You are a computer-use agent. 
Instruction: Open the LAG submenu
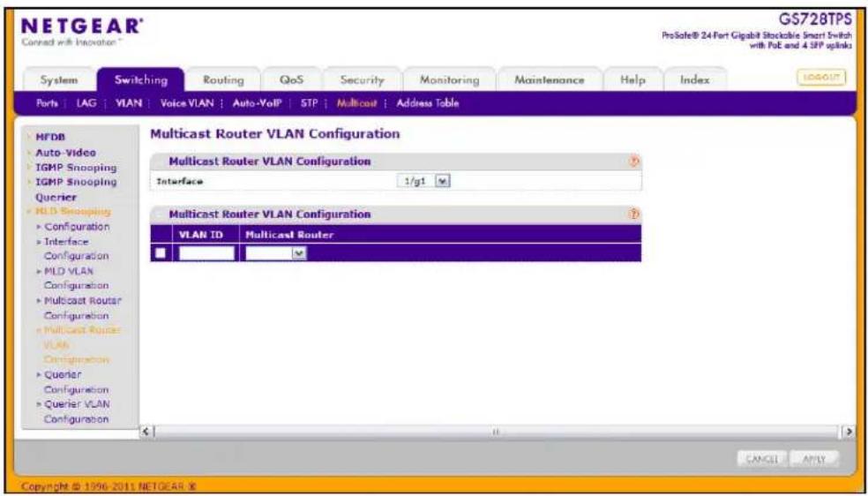click(86, 103)
